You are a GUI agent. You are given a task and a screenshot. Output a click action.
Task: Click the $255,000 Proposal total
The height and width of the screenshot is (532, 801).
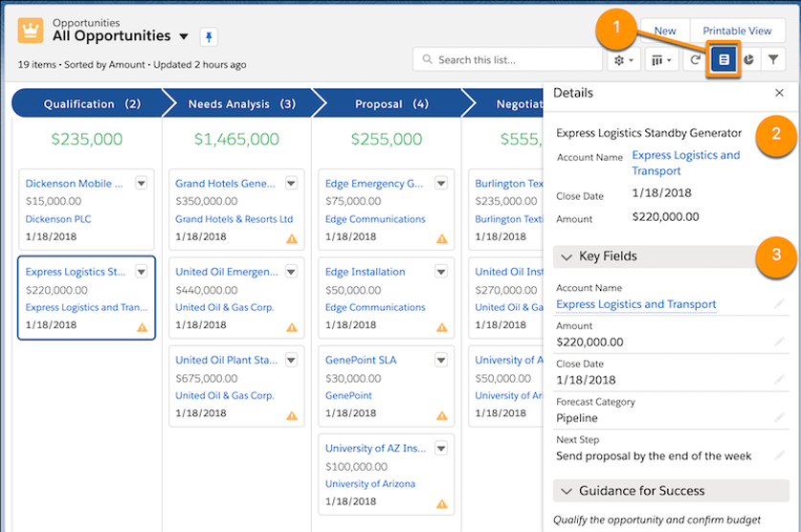tap(387, 139)
